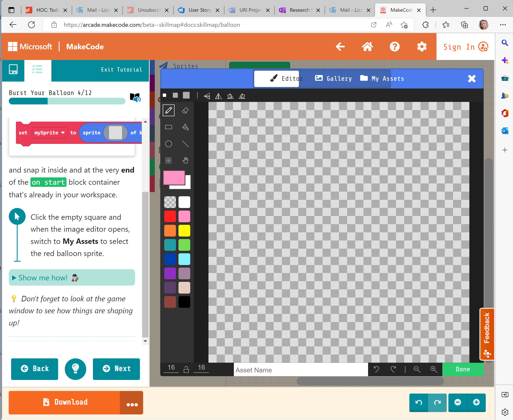Flip the sprite horizontally
This screenshot has height=420, width=513.
[x=219, y=96]
